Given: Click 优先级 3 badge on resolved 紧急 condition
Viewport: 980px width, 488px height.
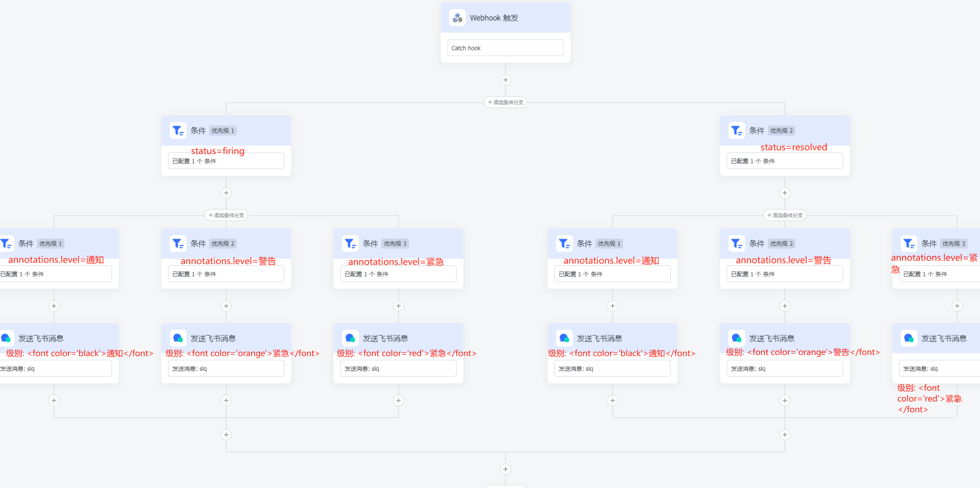Looking at the screenshot, I should 953,244.
